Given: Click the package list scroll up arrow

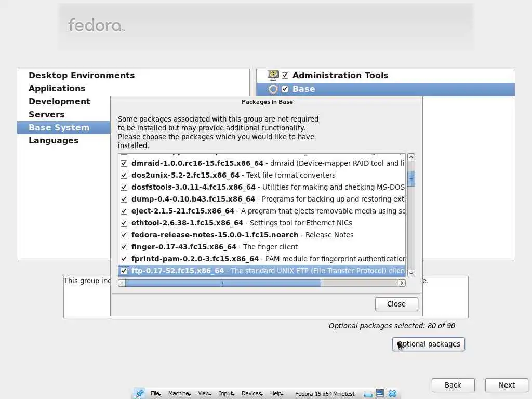Looking at the screenshot, I should coord(411,157).
